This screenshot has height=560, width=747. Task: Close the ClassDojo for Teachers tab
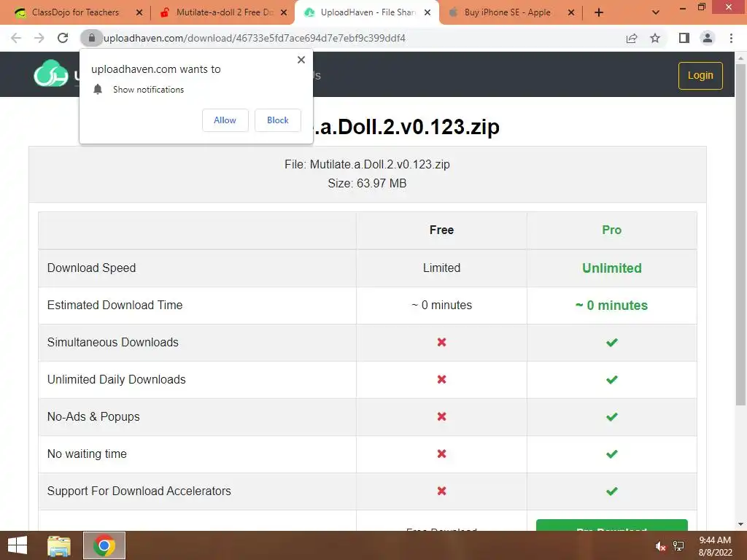[x=139, y=12]
